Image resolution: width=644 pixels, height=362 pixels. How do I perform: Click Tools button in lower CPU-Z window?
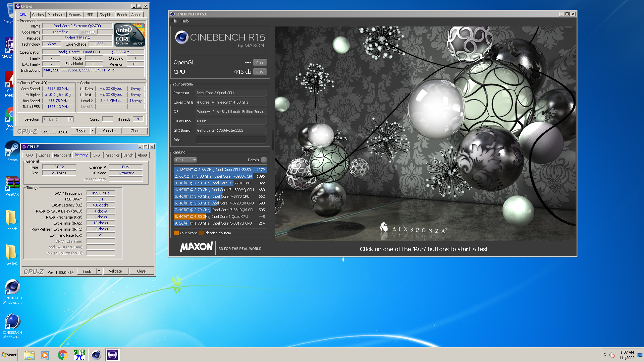(x=87, y=271)
